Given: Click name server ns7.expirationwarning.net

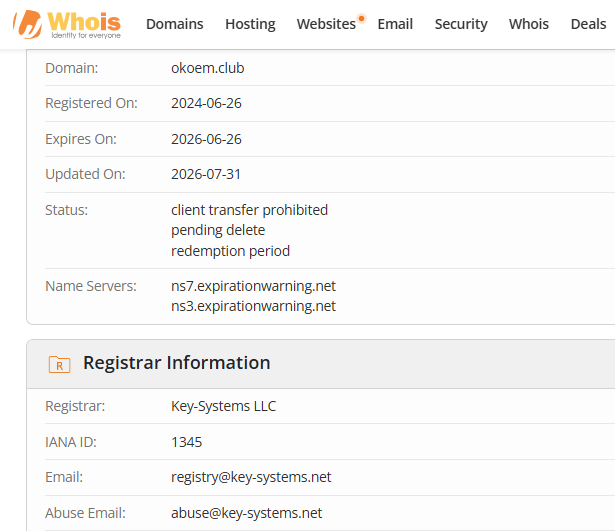Looking at the screenshot, I should pyautogui.click(x=253, y=286).
